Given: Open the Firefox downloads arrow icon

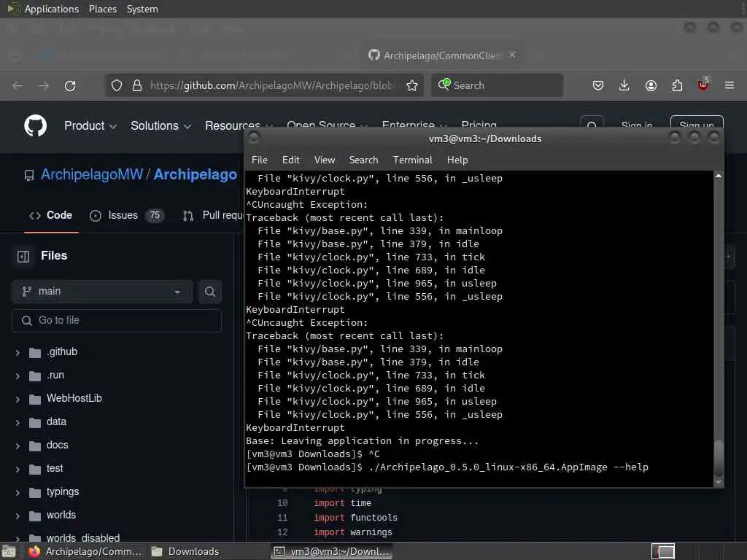Looking at the screenshot, I should (624, 86).
